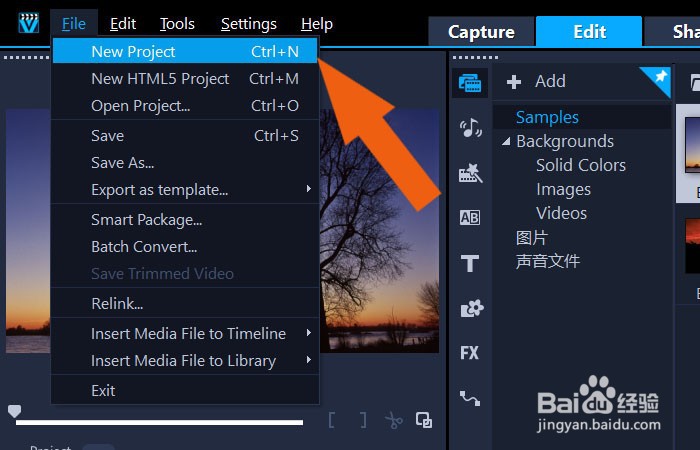The height and width of the screenshot is (450, 700).
Task: Collapse the Backgrounds tree node triangle
Action: click(506, 142)
